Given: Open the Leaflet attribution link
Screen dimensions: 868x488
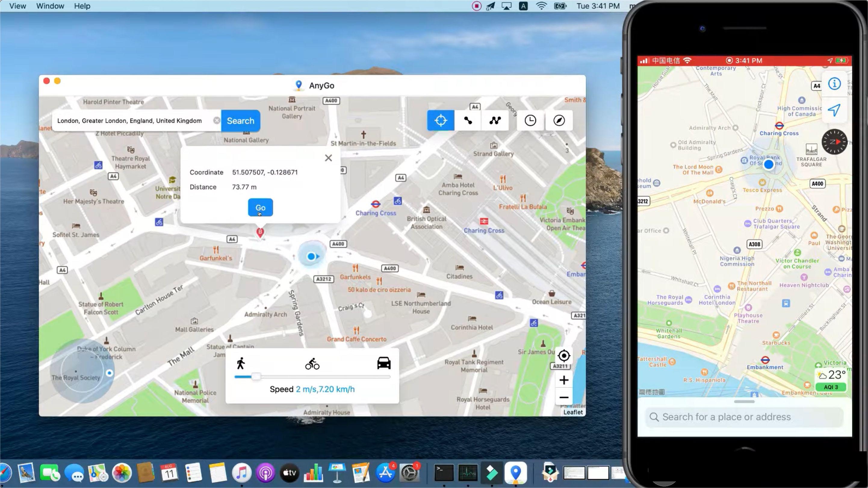Looking at the screenshot, I should 573,412.
